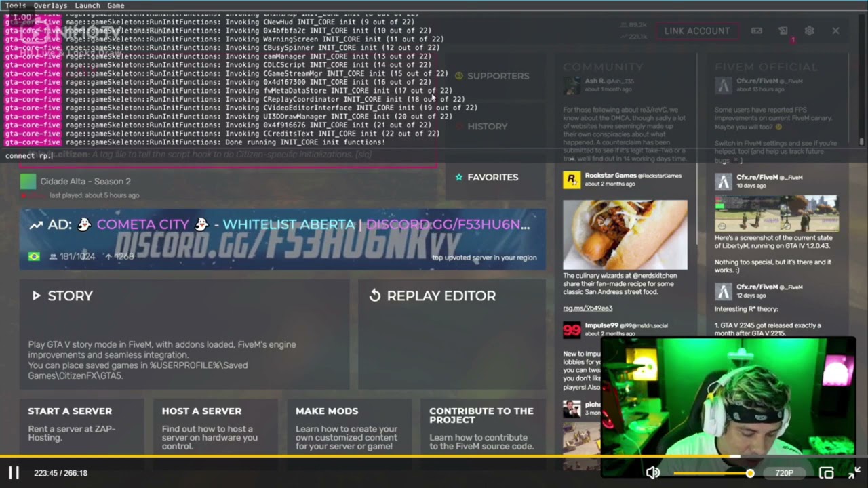Screen dimensions: 868x488
Task: Open the HOST A SERVER card
Action: [215, 426]
